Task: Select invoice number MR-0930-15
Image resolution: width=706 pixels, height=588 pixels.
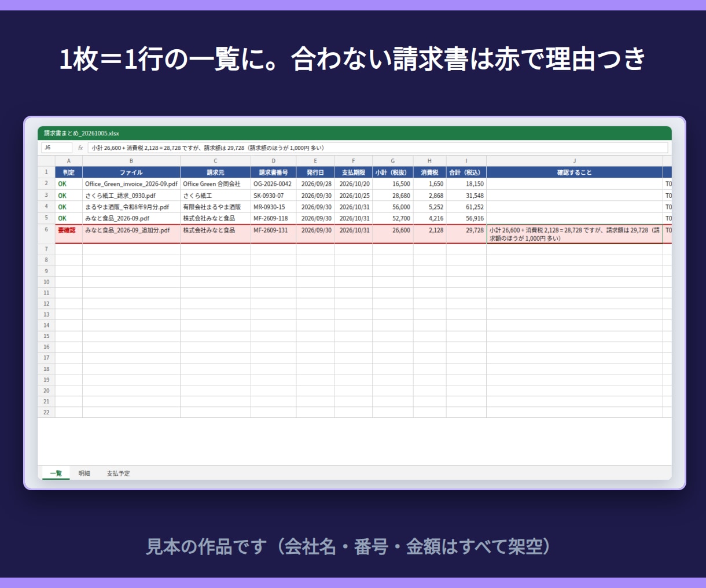Action: coord(273,207)
